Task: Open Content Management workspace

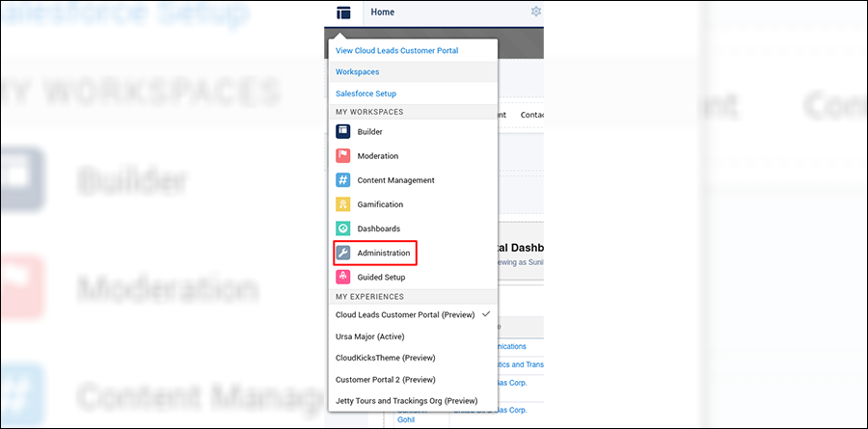Action: pos(395,180)
